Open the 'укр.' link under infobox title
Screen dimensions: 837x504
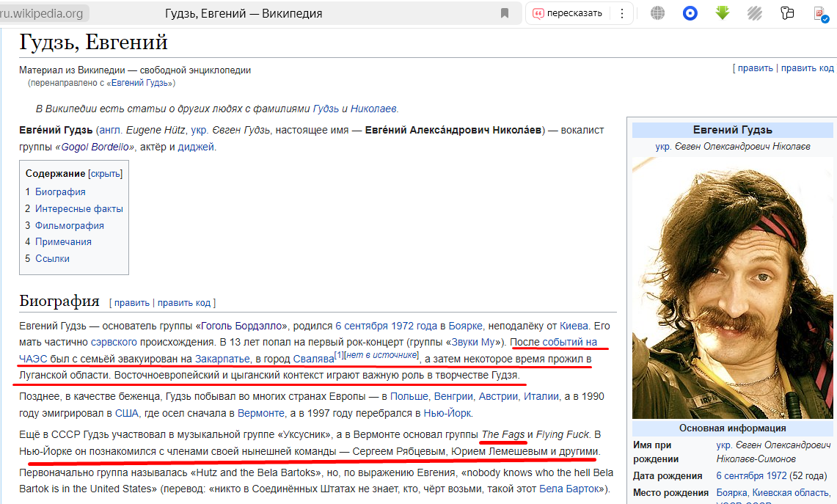(x=664, y=146)
